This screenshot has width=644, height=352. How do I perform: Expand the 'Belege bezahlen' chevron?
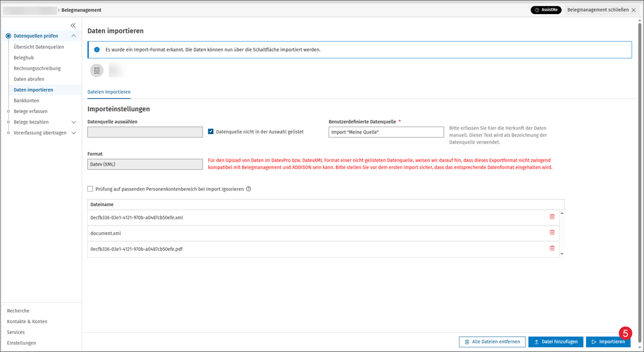(x=74, y=122)
